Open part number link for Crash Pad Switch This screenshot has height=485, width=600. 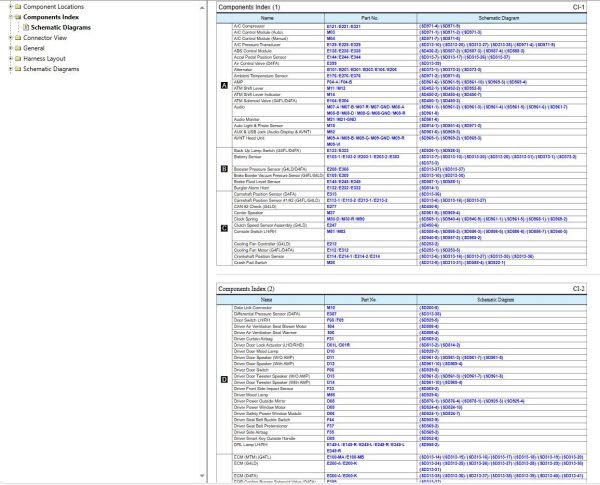331,262
